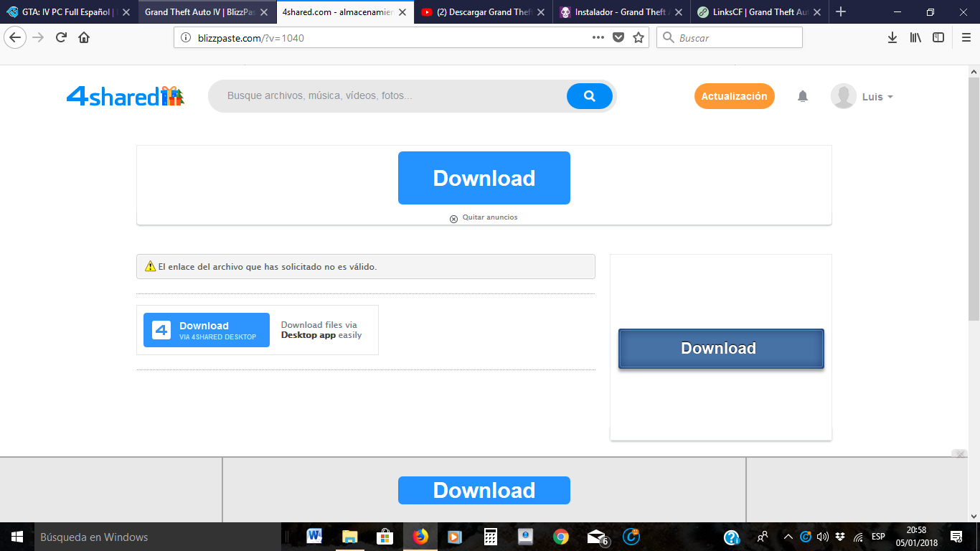
Task: Click the 4shared logo
Action: tap(126, 96)
